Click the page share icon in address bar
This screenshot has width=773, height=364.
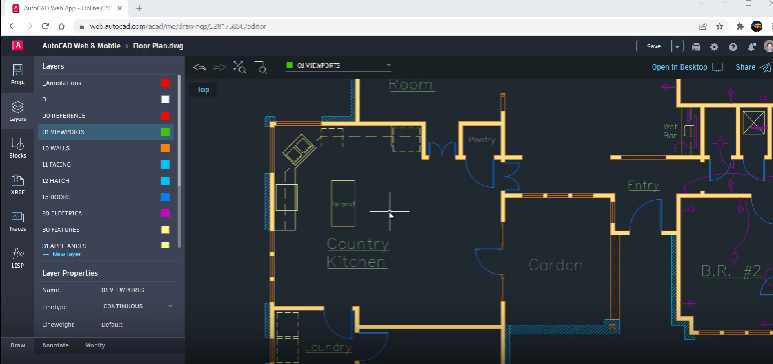(x=703, y=26)
